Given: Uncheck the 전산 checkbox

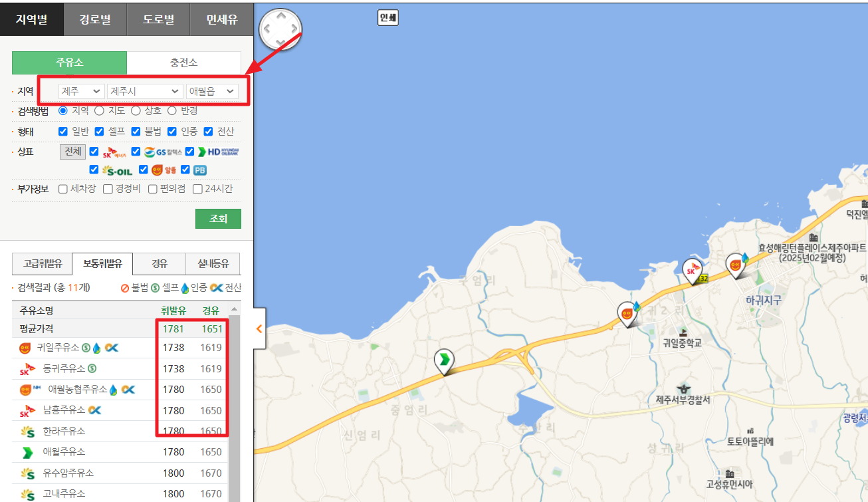Looking at the screenshot, I should pos(208,131).
